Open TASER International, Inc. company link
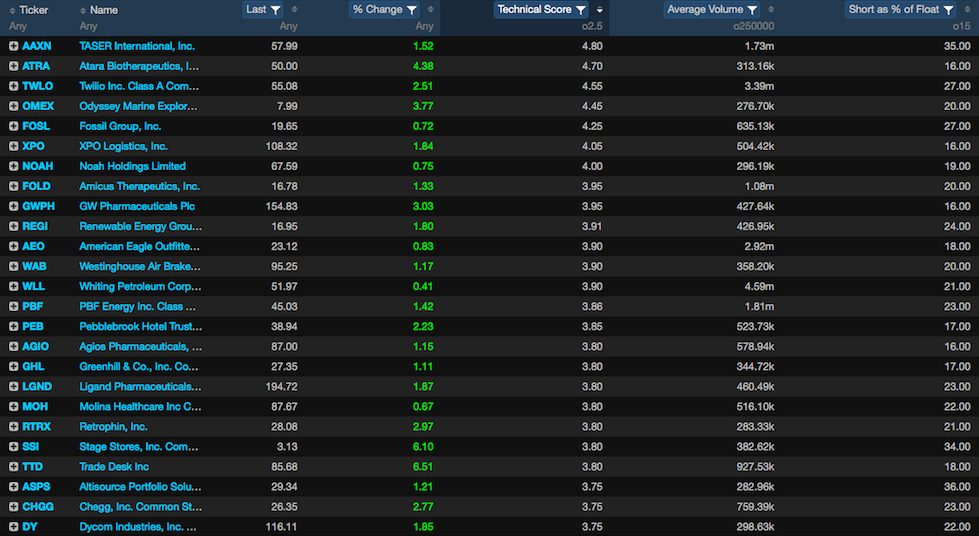 pos(137,46)
